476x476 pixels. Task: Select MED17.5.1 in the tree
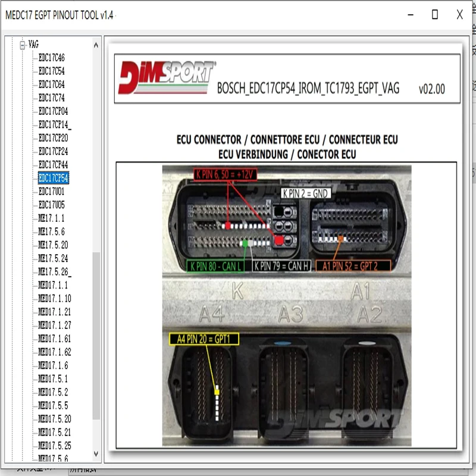[53, 378]
